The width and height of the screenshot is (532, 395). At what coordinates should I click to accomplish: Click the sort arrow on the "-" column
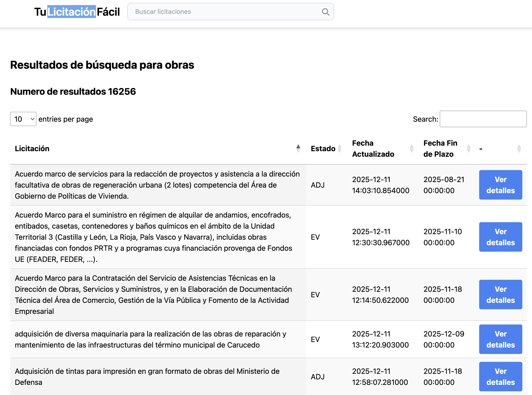pos(519,148)
